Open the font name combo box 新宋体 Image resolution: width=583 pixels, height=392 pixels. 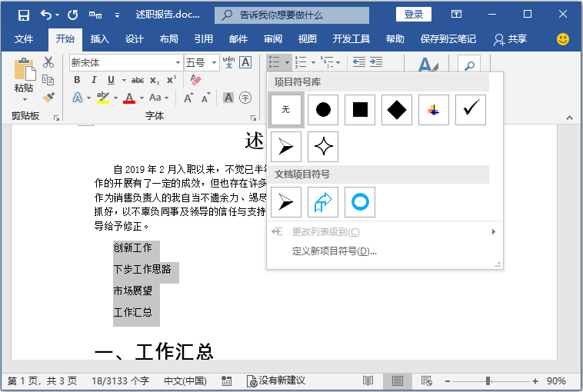tap(125, 62)
